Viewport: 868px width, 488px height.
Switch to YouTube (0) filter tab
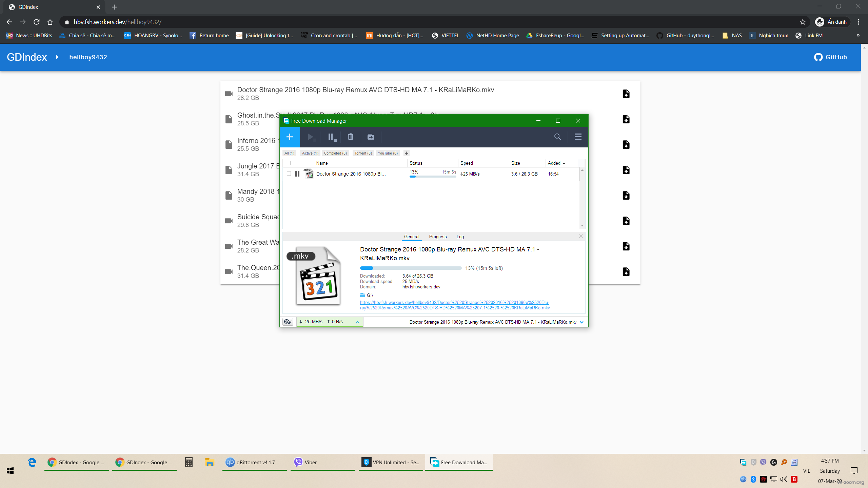coord(388,153)
